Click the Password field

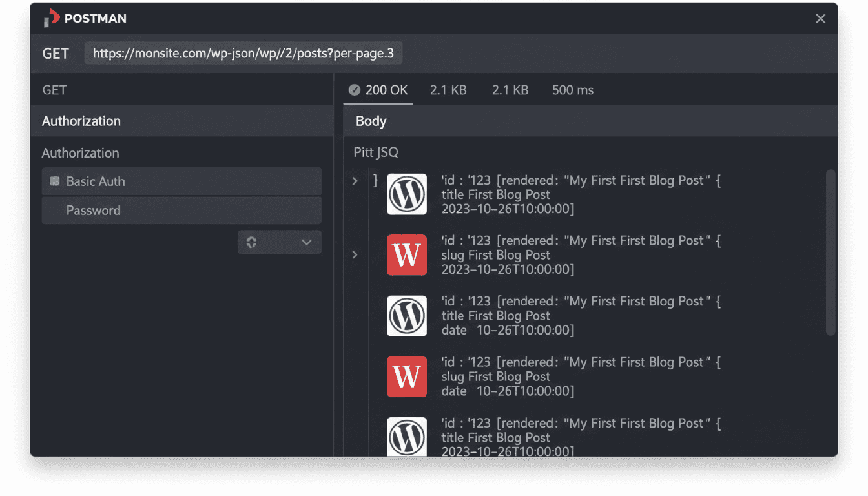coord(181,211)
